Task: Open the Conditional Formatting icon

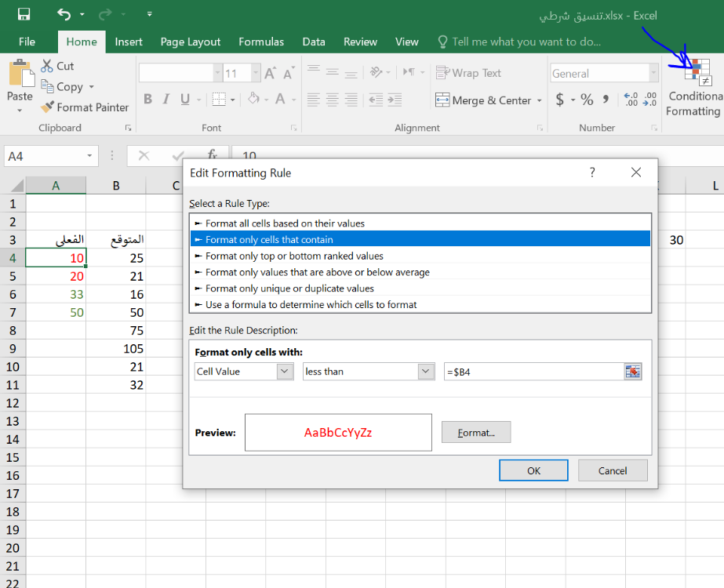Action: click(x=695, y=72)
